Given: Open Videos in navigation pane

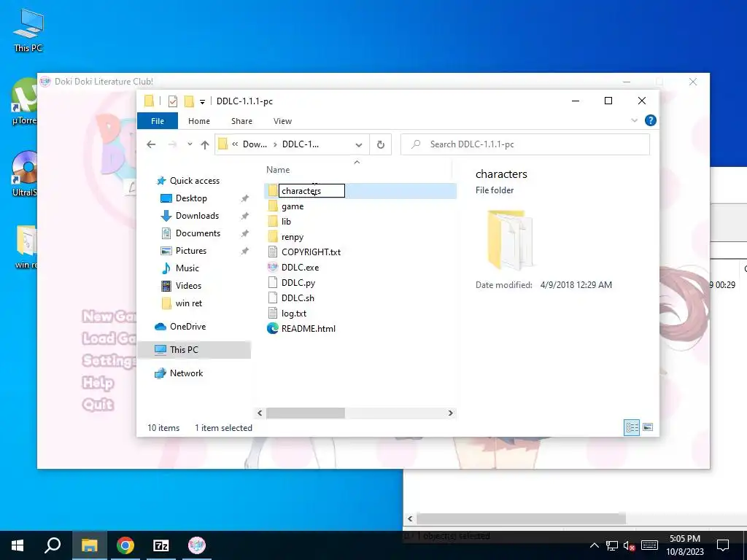Looking at the screenshot, I should point(188,286).
